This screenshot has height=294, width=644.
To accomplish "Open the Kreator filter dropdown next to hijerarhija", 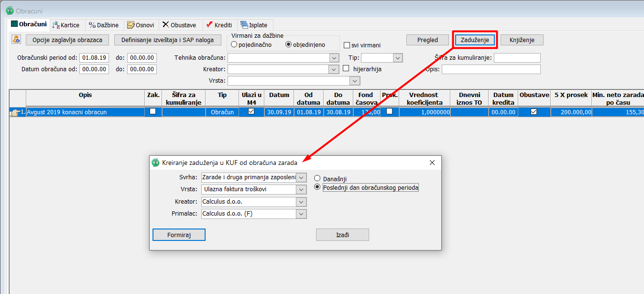I will coord(334,69).
